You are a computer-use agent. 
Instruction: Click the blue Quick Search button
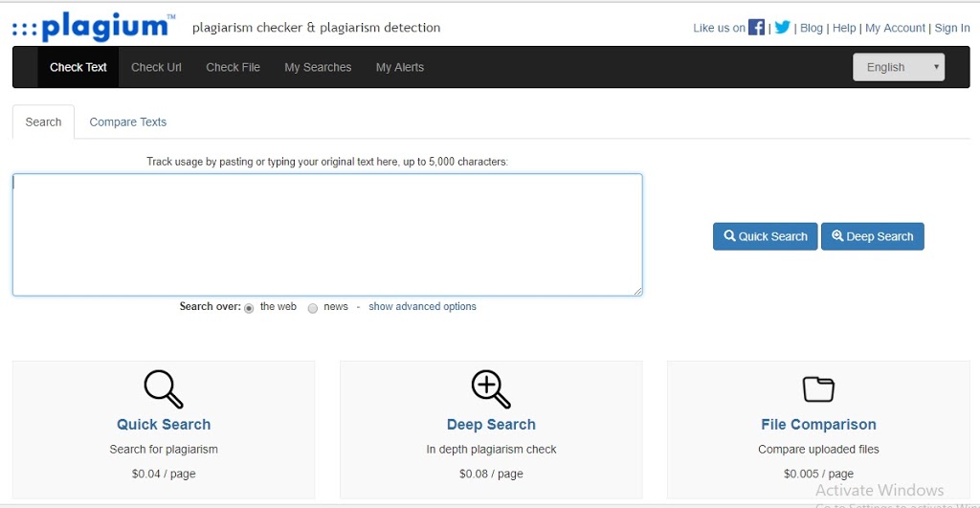(x=765, y=236)
